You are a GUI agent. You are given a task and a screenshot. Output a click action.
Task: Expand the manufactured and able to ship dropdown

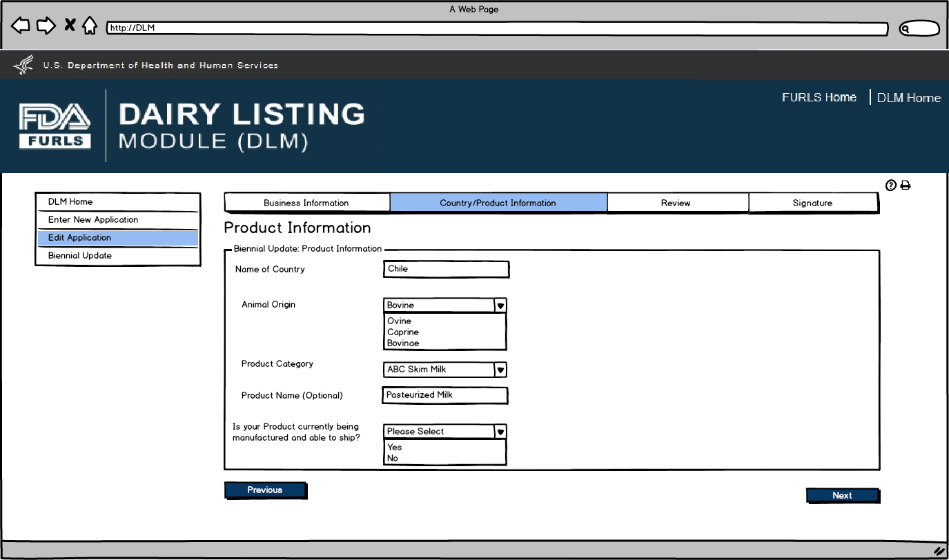click(501, 432)
